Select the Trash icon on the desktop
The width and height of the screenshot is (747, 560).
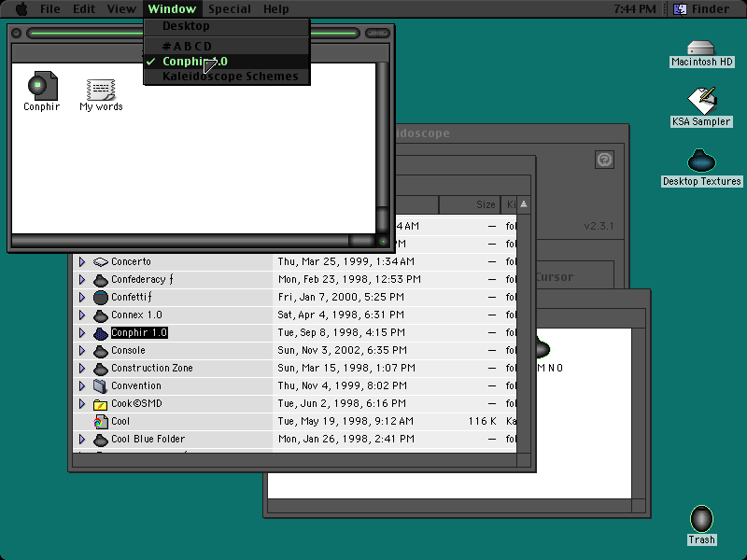click(701, 519)
